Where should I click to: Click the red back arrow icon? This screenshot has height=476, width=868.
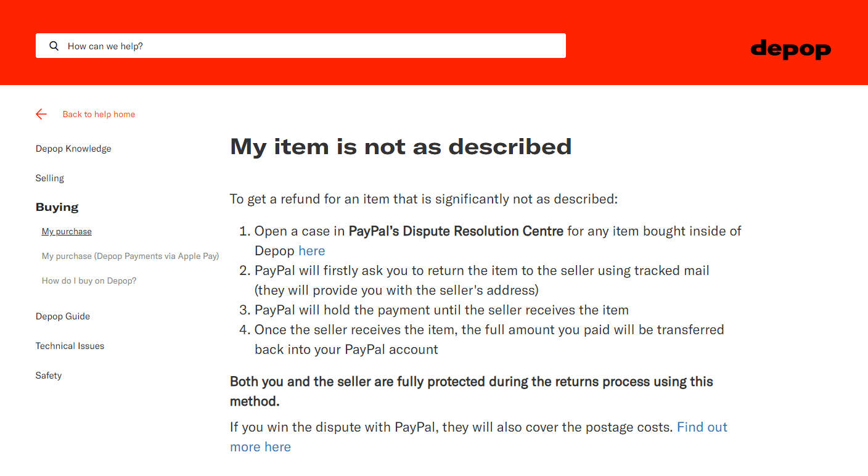pos(41,114)
